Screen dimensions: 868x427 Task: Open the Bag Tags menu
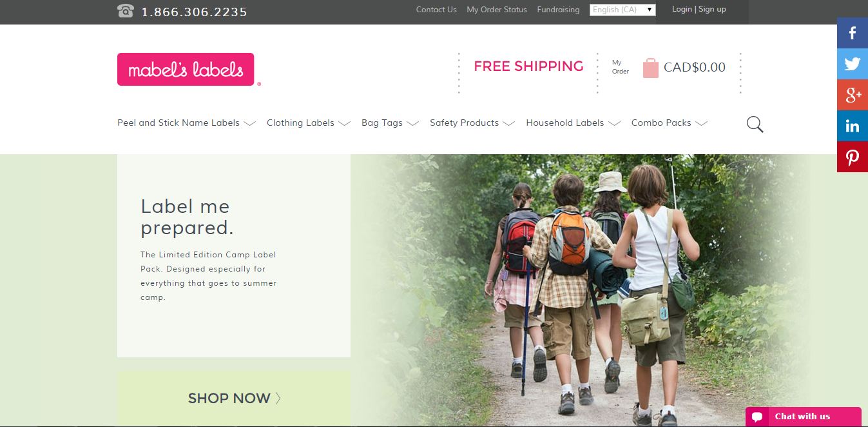(391, 123)
